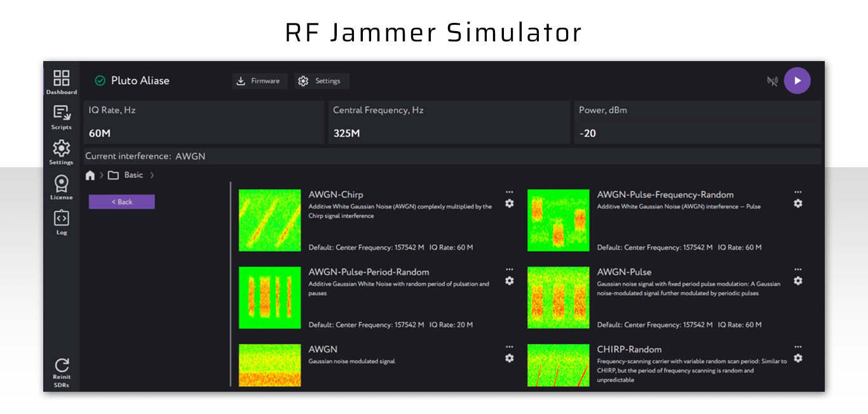The image size is (868, 414).
Task: Open Settings from the left sidebar
Action: point(61,149)
